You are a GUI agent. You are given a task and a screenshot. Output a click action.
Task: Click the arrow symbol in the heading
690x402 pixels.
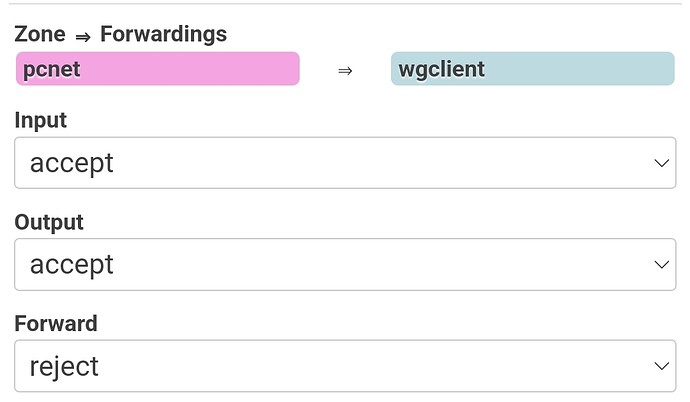point(83,36)
